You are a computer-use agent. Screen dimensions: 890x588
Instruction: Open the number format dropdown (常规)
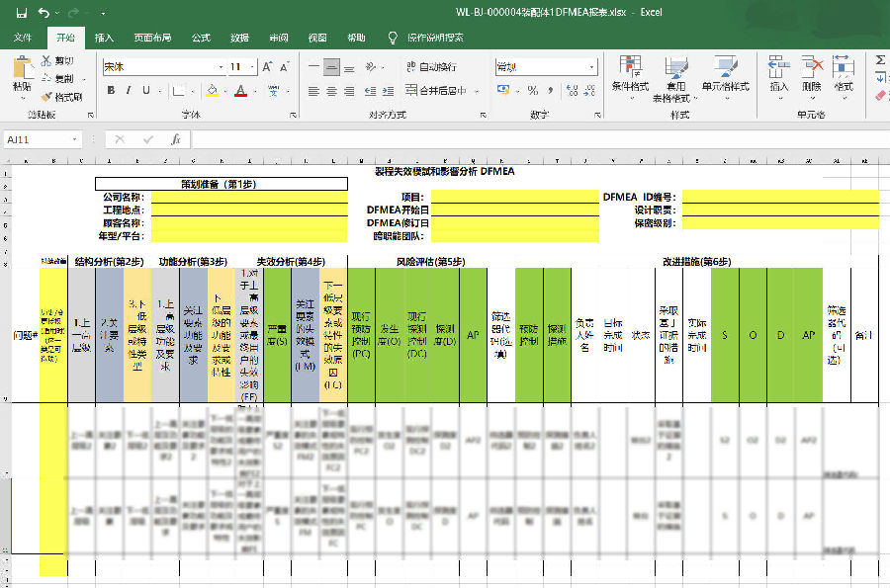pos(590,67)
